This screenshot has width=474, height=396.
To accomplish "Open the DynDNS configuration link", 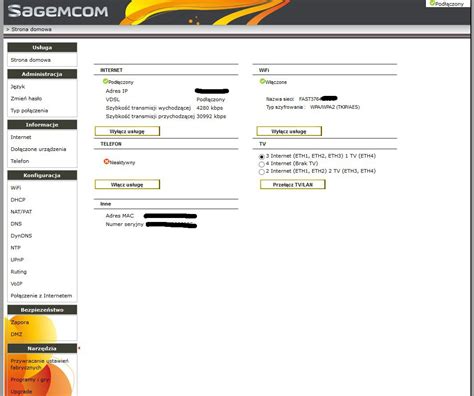I will (x=21, y=236).
